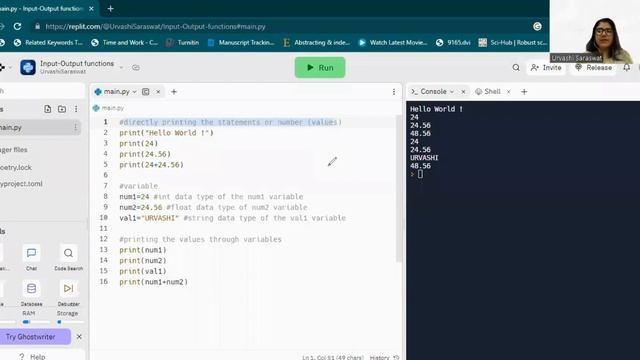Viewport: 640px width, 360px height.
Task: Open the Files panel three-dot menu
Action: [76, 109]
